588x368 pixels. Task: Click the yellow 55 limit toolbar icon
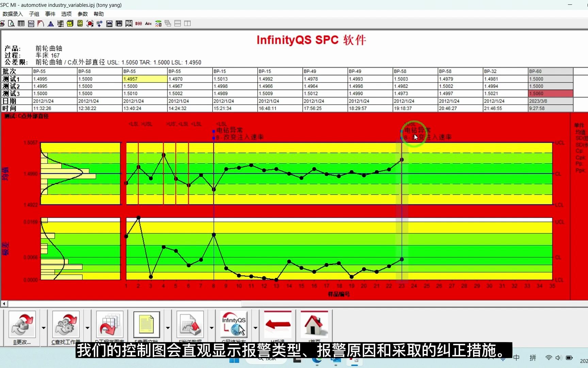tap(80, 24)
